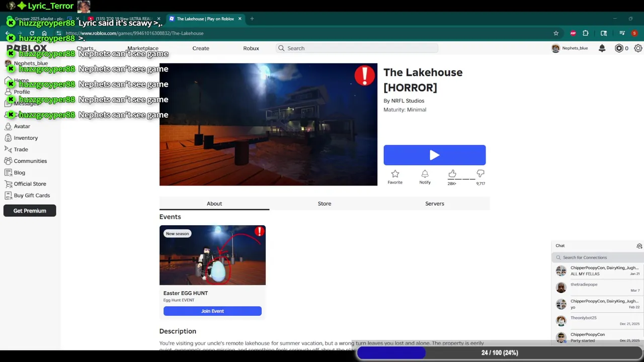The width and height of the screenshot is (644, 362).
Task: Reload the Roblox page
Action: [32, 33]
